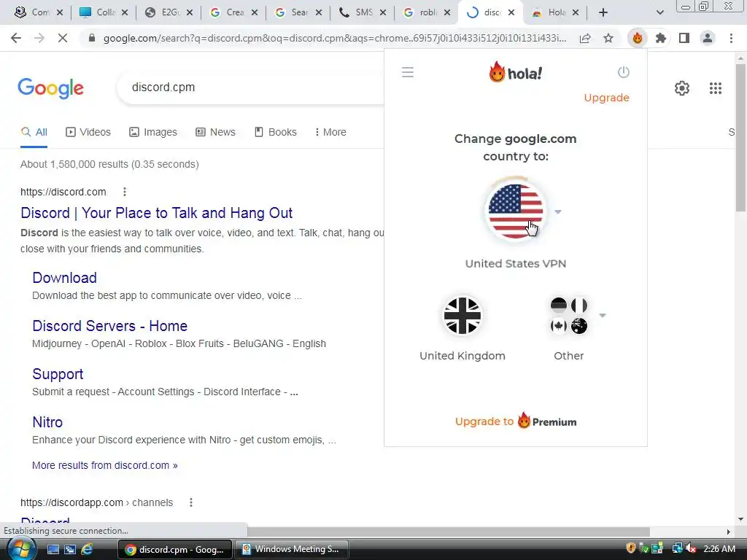Open the Other countries flag group
This screenshot has width=747, height=560.
[x=568, y=315]
